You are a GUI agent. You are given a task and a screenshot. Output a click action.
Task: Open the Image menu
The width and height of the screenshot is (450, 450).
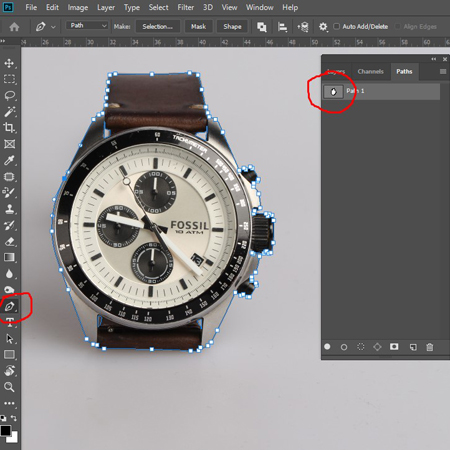[78, 7]
